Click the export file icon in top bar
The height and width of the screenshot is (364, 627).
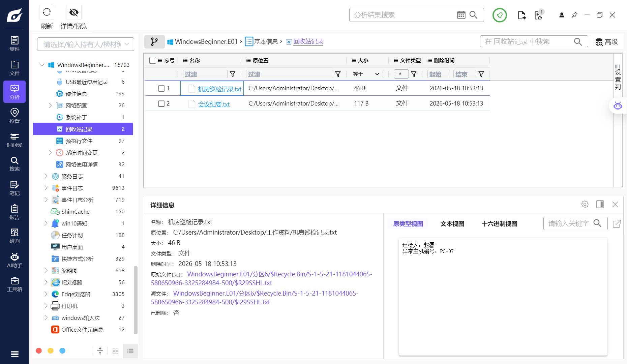click(x=521, y=15)
